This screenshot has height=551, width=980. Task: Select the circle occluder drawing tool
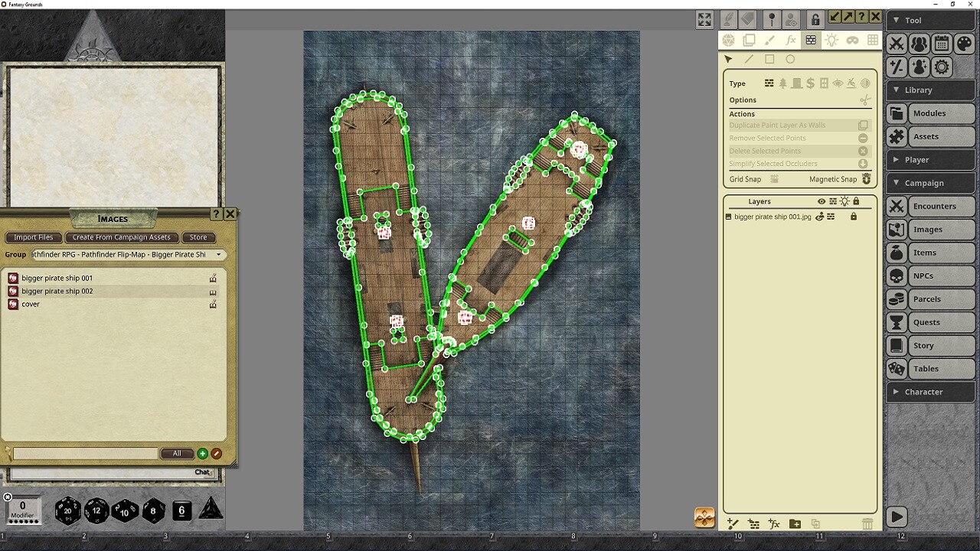pos(790,59)
